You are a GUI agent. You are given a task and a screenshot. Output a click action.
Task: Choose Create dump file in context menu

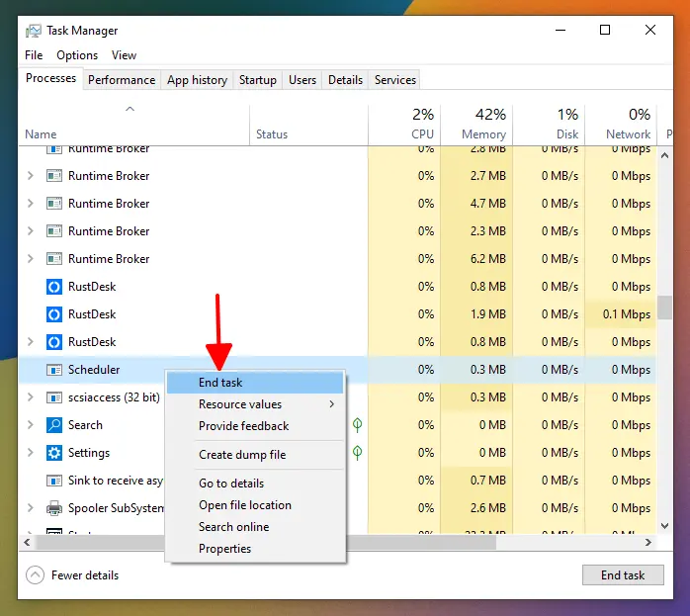pyautogui.click(x=255, y=455)
